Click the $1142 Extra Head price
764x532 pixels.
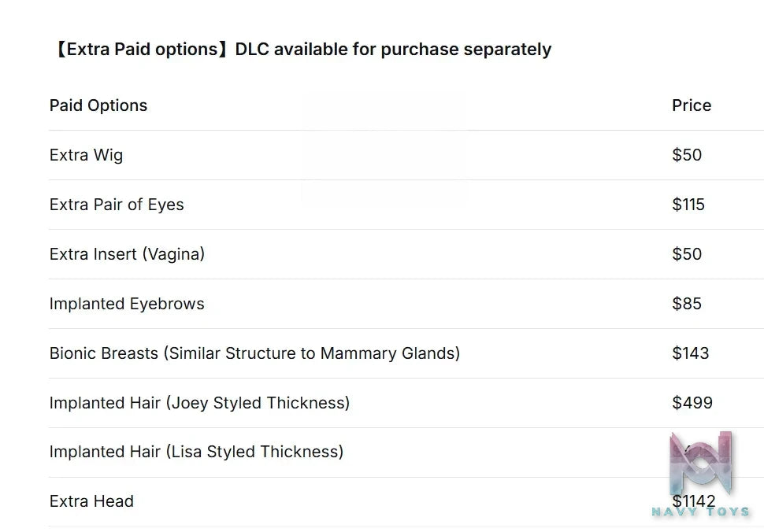(x=693, y=501)
